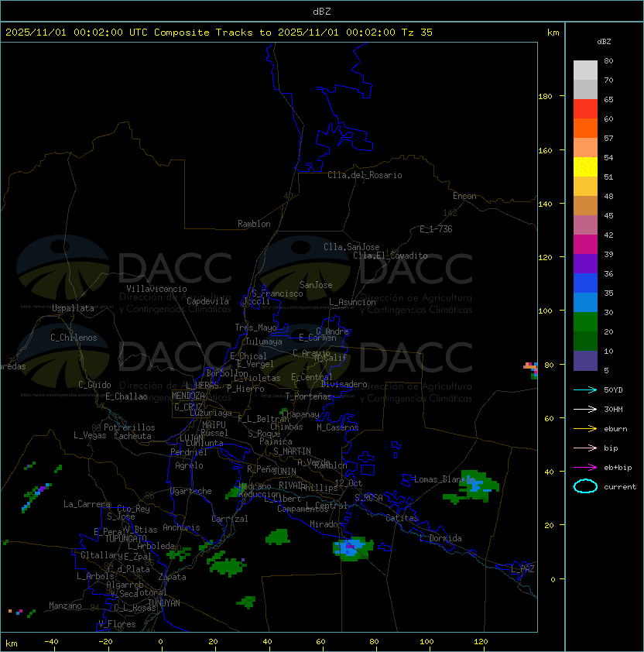Image resolution: width=644 pixels, height=652 pixels.
Task: Click the current legend label
Action: tap(620, 486)
